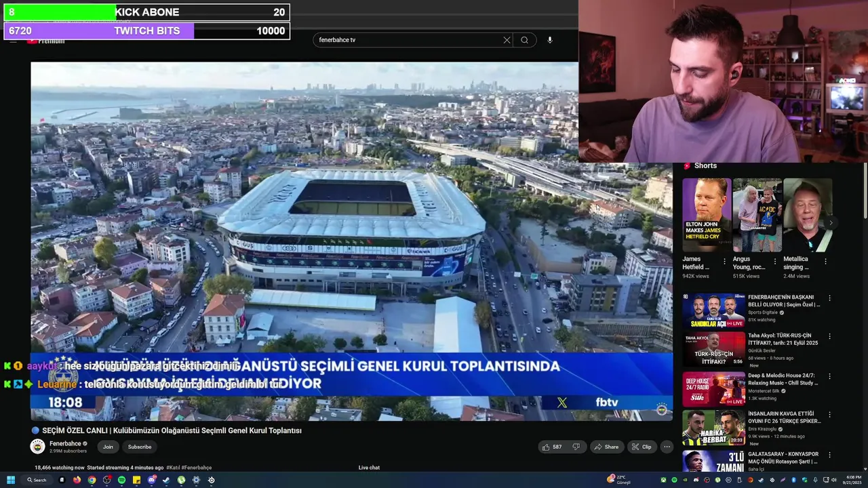Image resolution: width=868 pixels, height=488 pixels.
Task: Open the Spotify tray icon
Action: (674, 480)
